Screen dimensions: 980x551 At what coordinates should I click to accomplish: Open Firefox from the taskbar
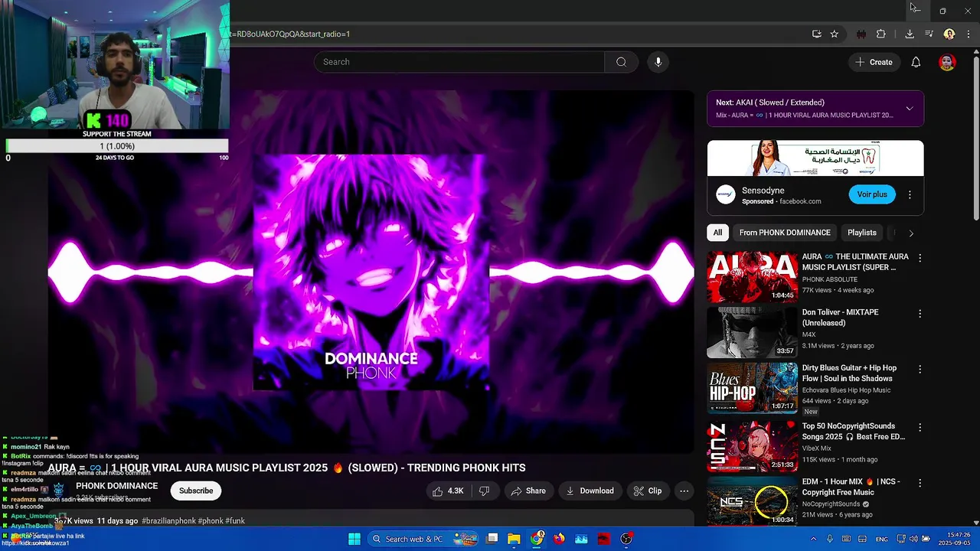point(559,539)
